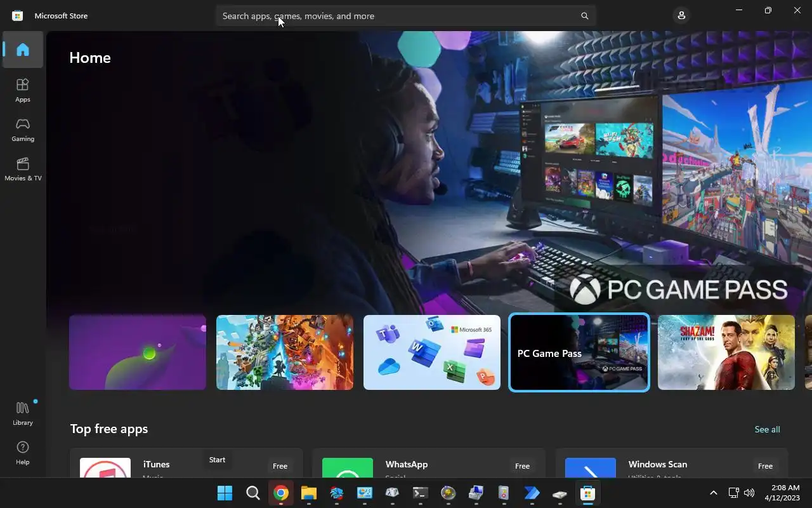
Task: Click the search magnifier icon in the search box
Action: pos(585,16)
